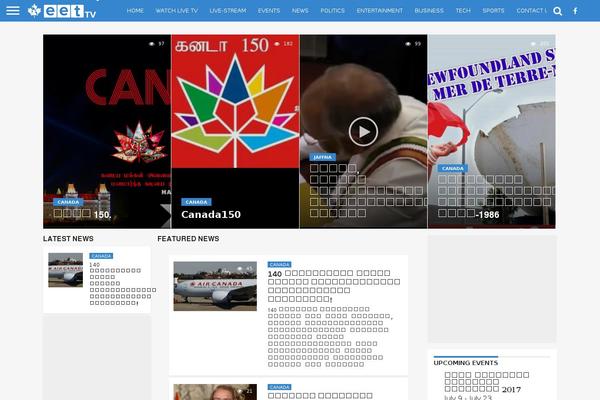600x400 pixels.
Task: Click Canada tag in Latest News
Action: pos(101,256)
